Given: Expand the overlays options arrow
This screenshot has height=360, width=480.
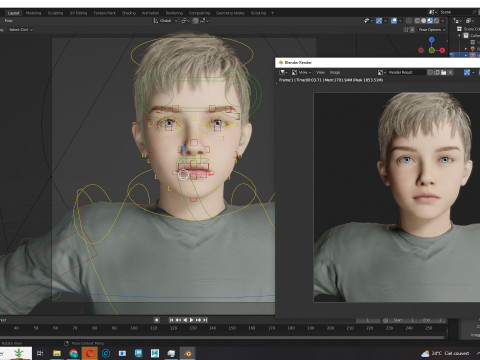Looking at the screenshot, I should (x=400, y=21).
